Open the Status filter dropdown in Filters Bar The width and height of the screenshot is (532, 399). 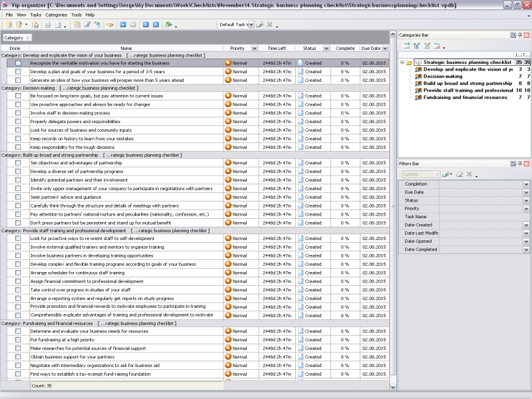(x=526, y=200)
